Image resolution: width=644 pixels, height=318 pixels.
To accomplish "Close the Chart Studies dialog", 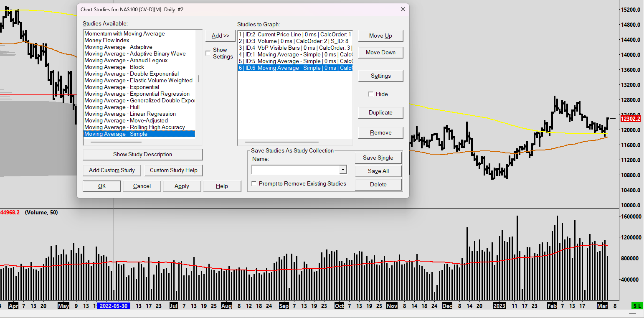I will point(403,9).
